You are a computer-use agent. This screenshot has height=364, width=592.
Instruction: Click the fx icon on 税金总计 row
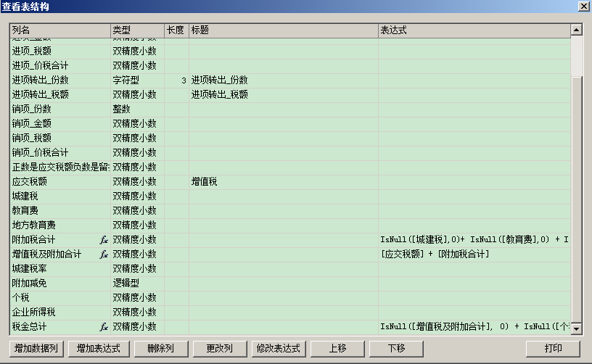click(x=104, y=327)
